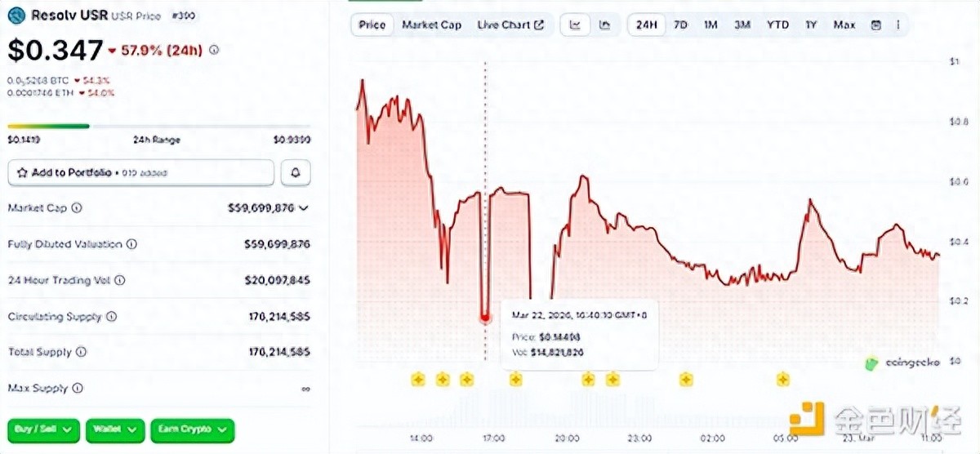This screenshot has height=454, width=980.
Task: Select the line chart view icon
Action: tap(575, 24)
